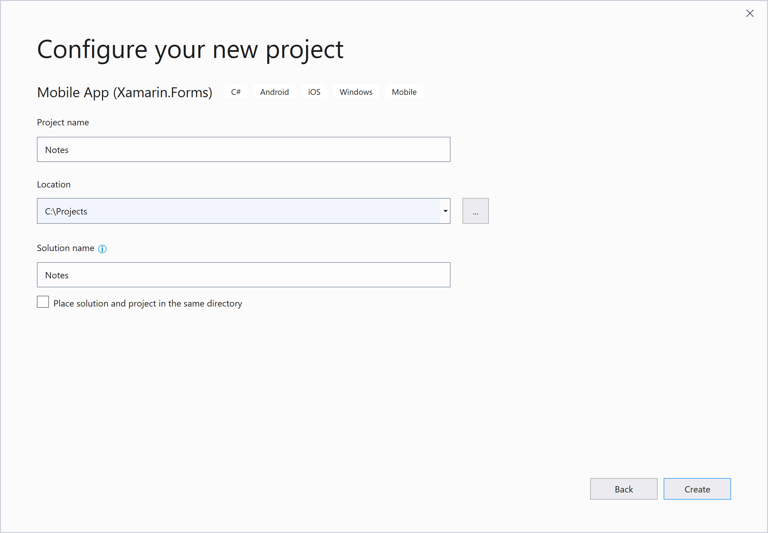Click the iOS platform tag
Screen dimensions: 768x533
pos(314,92)
